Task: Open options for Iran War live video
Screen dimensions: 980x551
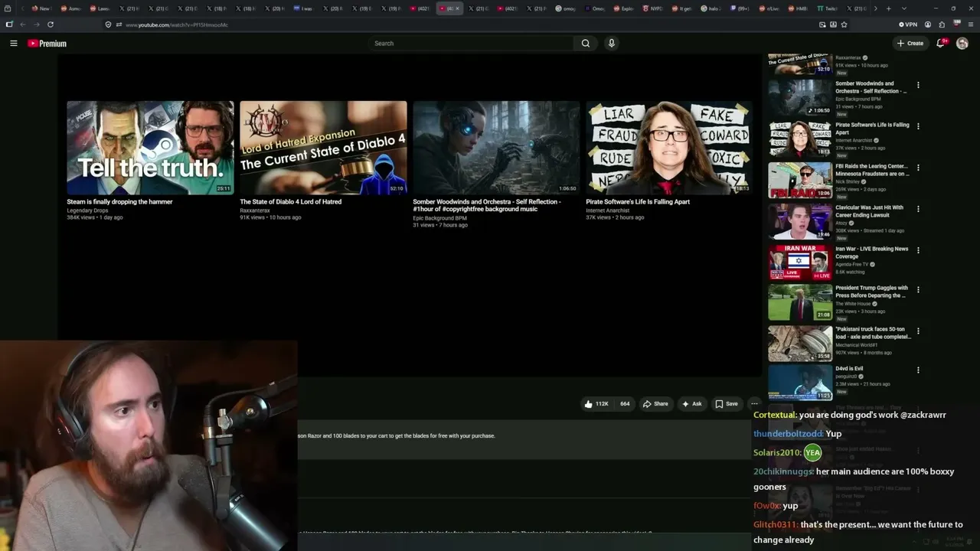Action: (x=918, y=250)
